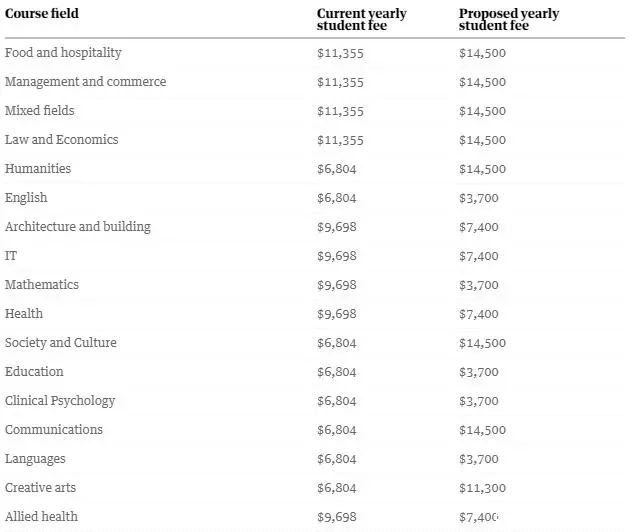This screenshot has width=630, height=532.
Task: Click the $11,300 Creative arts proposed fee
Action: [482, 488]
